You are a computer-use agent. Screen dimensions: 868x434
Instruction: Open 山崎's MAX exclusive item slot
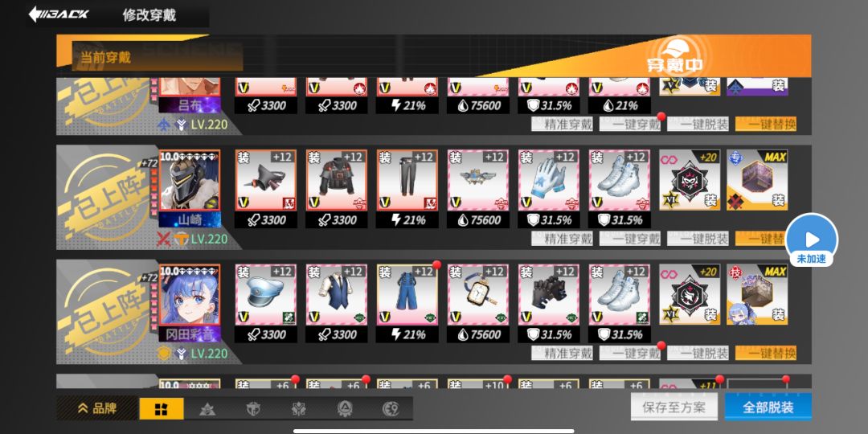click(757, 180)
